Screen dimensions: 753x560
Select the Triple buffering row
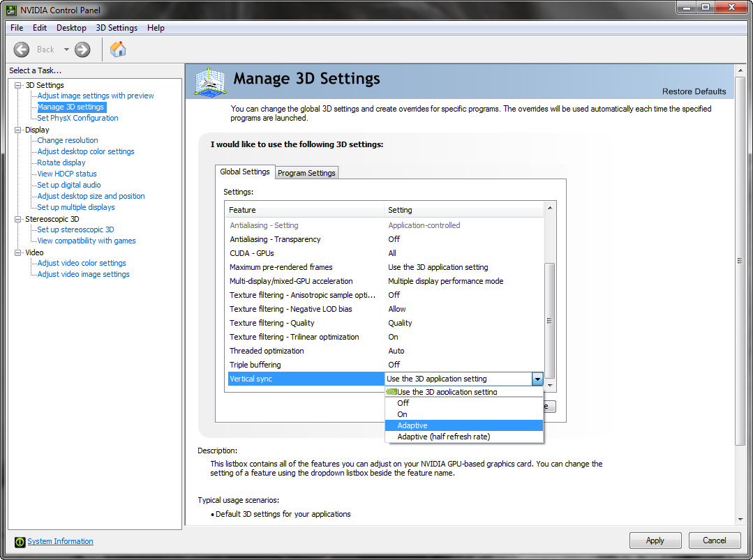coord(385,365)
